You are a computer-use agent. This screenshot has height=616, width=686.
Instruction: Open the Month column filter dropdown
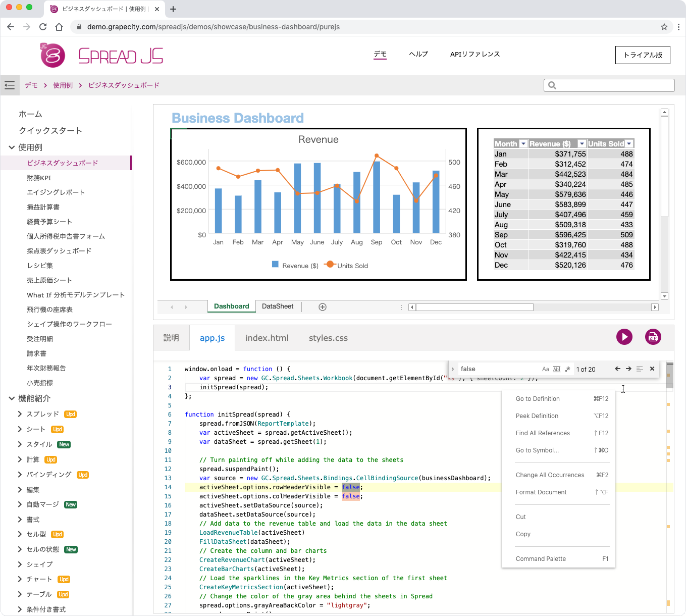point(523,144)
